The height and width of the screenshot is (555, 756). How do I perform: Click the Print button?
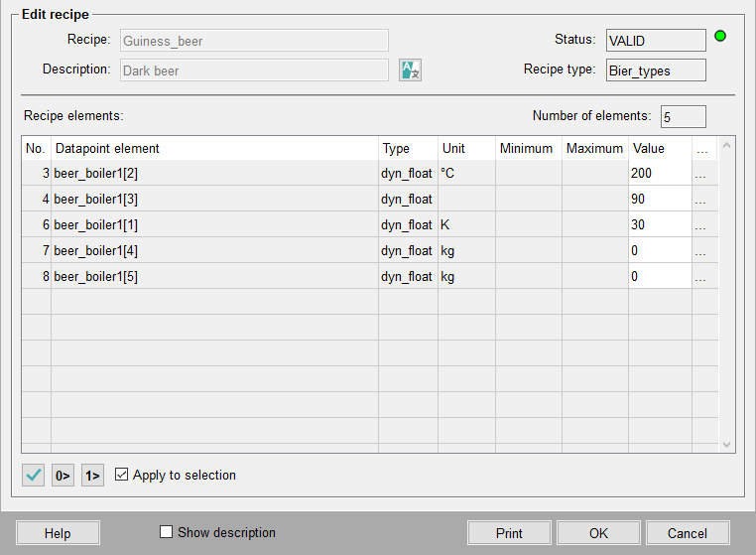[x=509, y=533]
